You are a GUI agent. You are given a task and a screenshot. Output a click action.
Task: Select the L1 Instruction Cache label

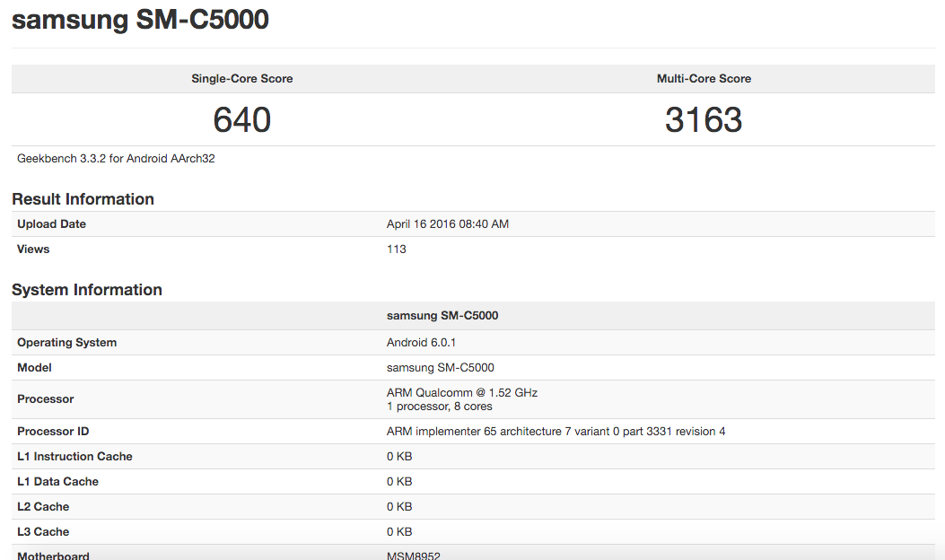[x=74, y=456]
